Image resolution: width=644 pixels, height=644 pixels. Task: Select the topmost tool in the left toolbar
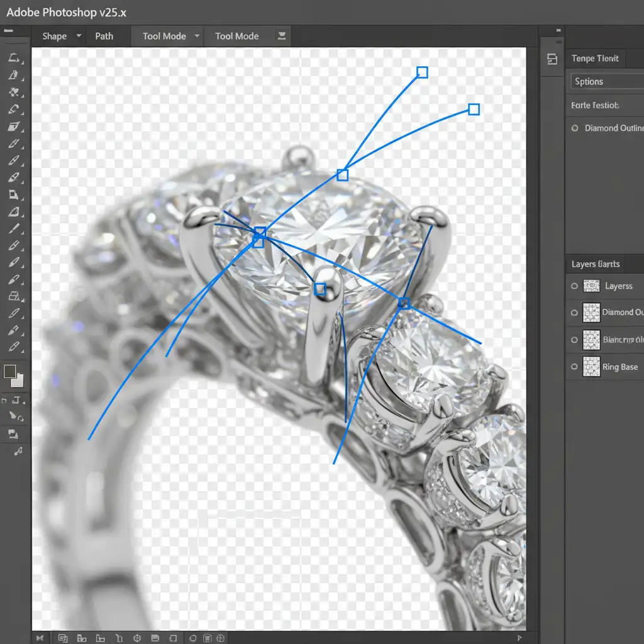click(x=13, y=58)
